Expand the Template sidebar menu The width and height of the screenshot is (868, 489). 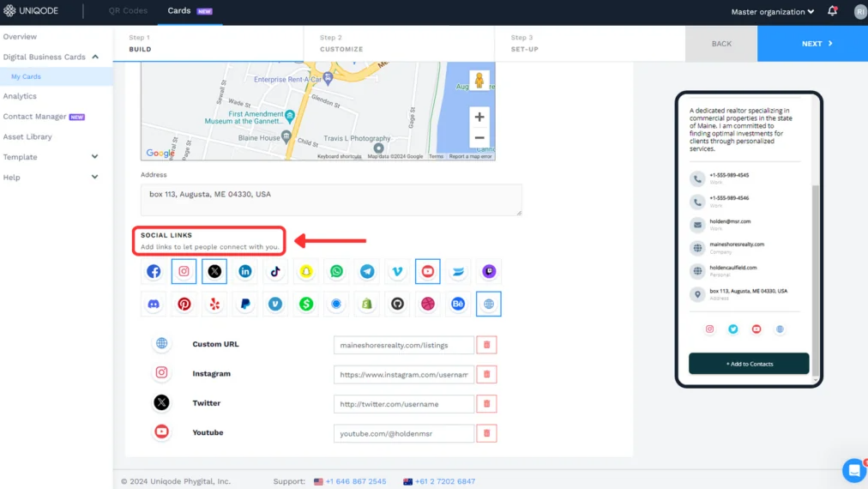point(94,157)
